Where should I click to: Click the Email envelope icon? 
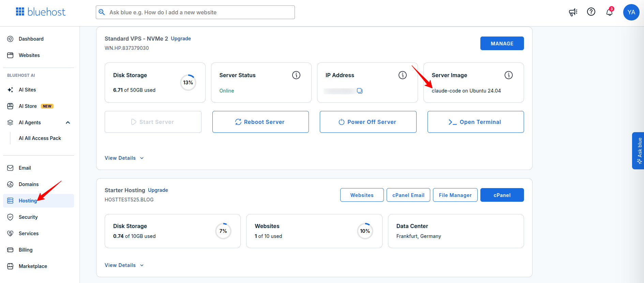(10, 168)
